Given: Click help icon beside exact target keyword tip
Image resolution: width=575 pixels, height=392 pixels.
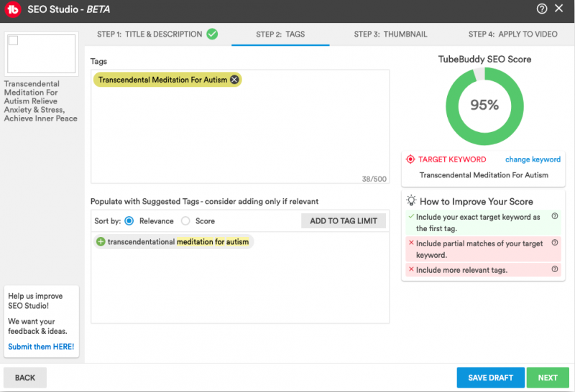Looking at the screenshot, I should [554, 216].
